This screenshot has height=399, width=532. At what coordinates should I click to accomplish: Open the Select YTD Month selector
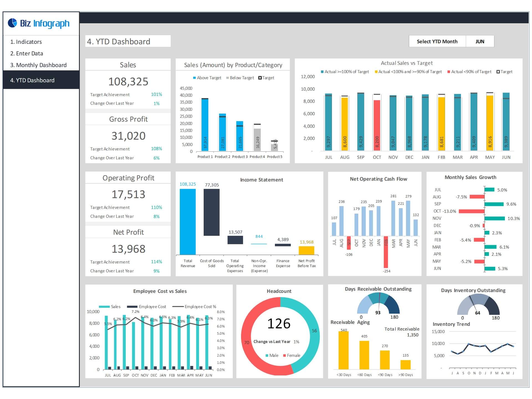pos(437,41)
